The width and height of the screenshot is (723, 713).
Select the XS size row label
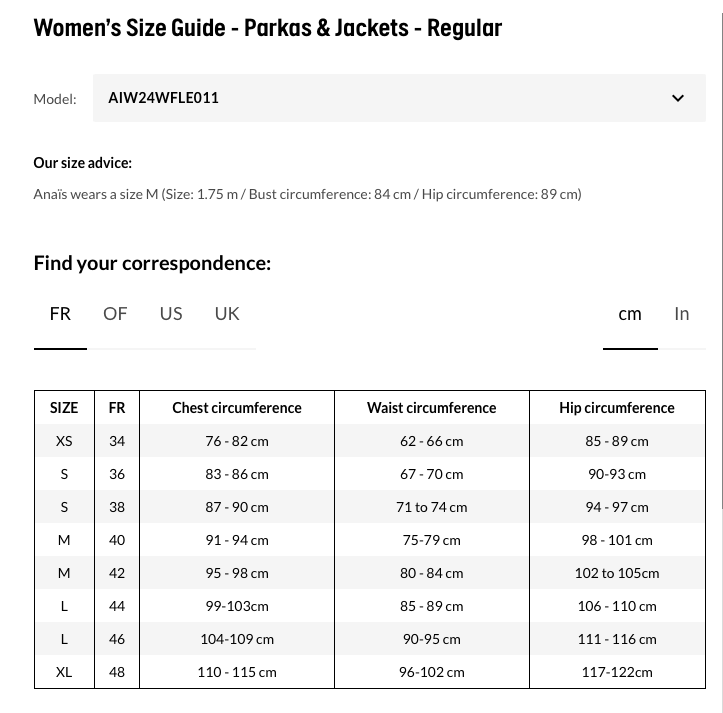coord(64,441)
